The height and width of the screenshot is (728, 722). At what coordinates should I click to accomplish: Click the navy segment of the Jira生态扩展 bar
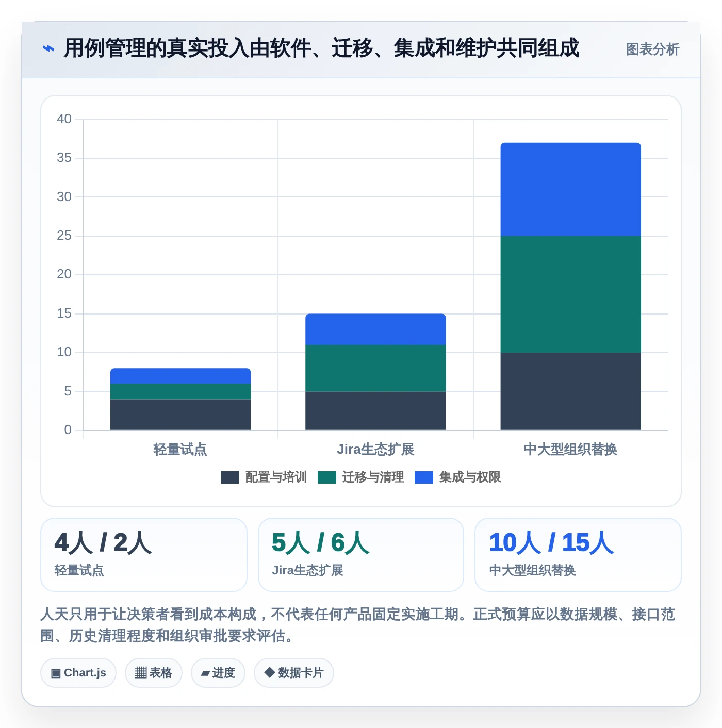coord(375,411)
